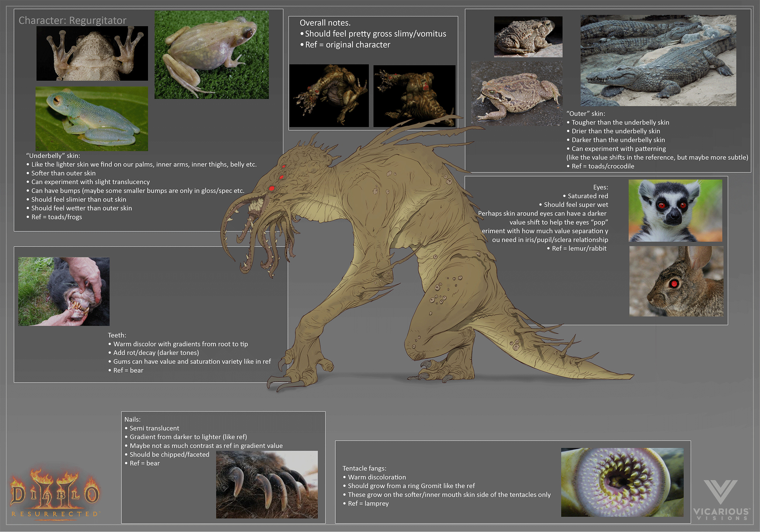The height and width of the screenshot is (532, 760).
Task: Open the bear claws reference photo
Action: [267, 484]
